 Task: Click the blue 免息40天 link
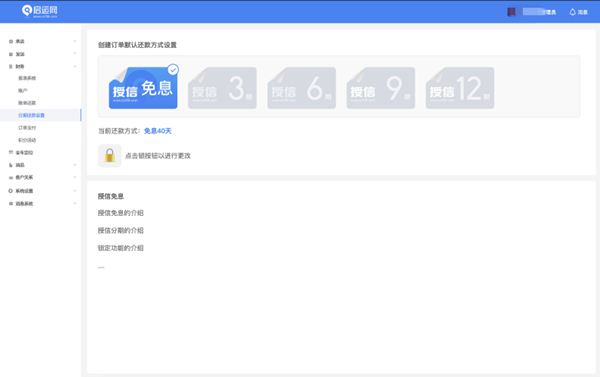(158, 131)
